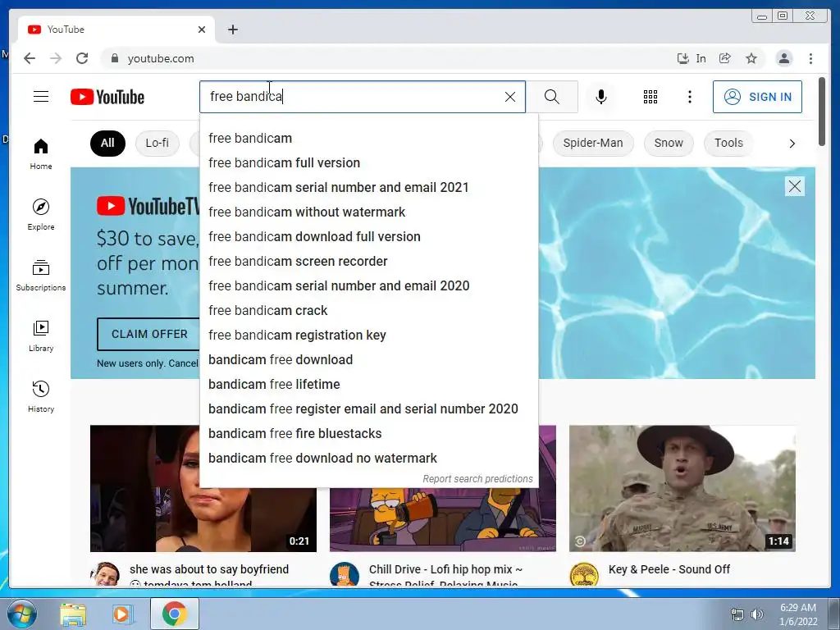Viewport: 840px width, 630px height.
Task: Click the magnifying glass search button
Action: (x=552, y=97)
